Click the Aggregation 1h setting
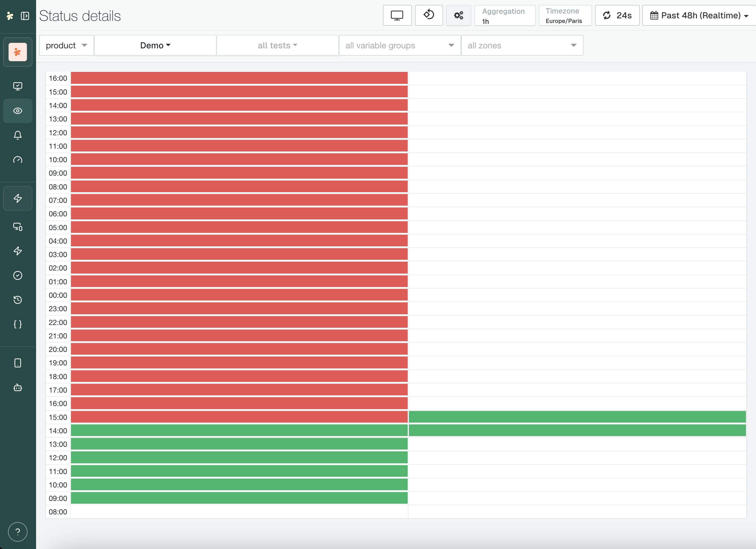The width and height of the screenshot is (756, 549). click(x=504, y=15)
